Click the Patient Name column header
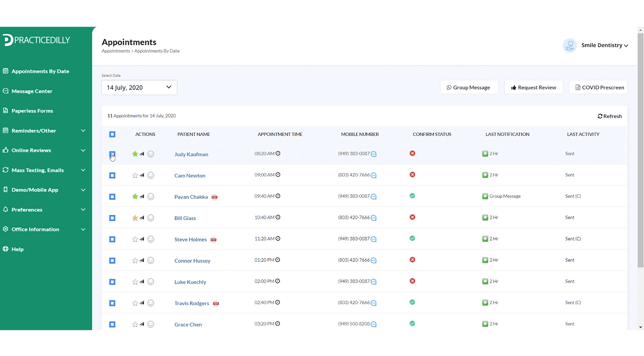Viewport: 644px width, 356px height. click(x=194, y=134)
